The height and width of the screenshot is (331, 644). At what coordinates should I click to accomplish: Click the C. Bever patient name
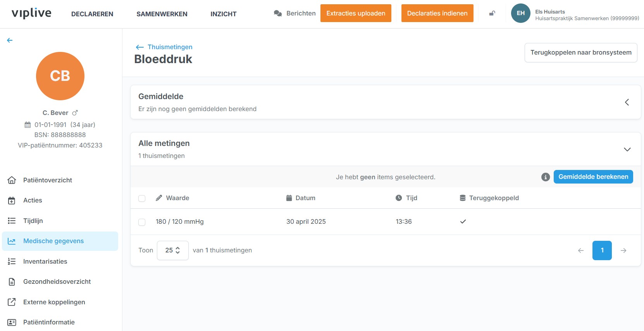pos(55,113)
